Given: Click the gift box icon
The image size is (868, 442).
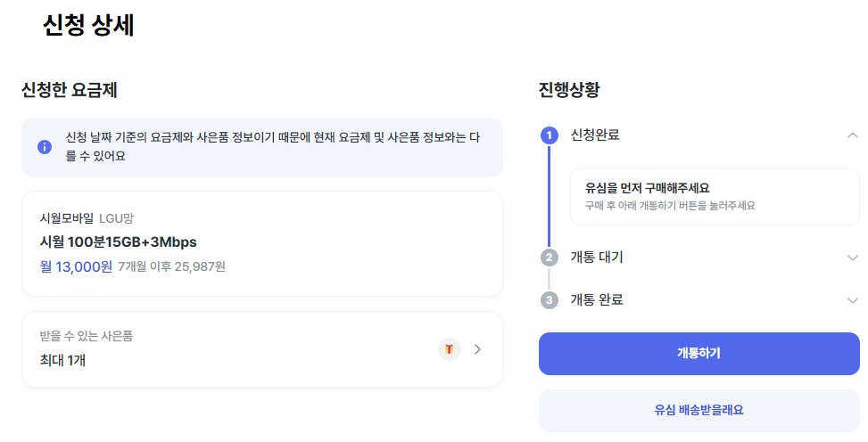Looking at the screenshot, I should point(449,349).
